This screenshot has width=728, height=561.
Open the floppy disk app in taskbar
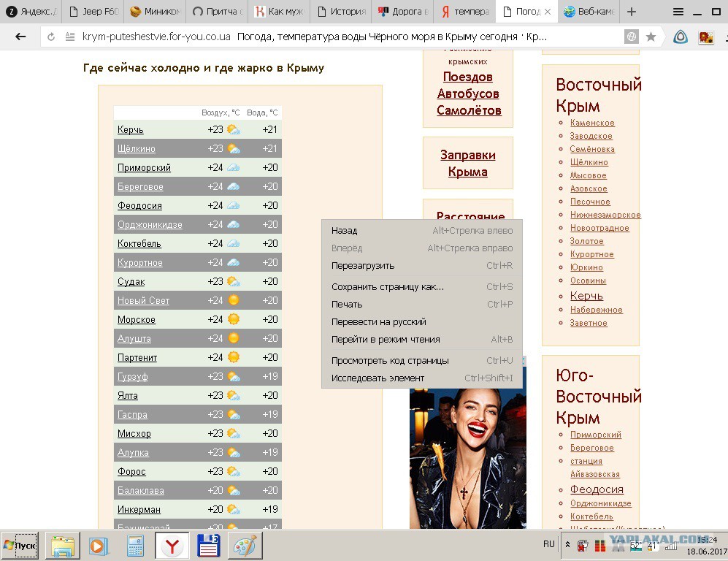click(x=208, y=546)
